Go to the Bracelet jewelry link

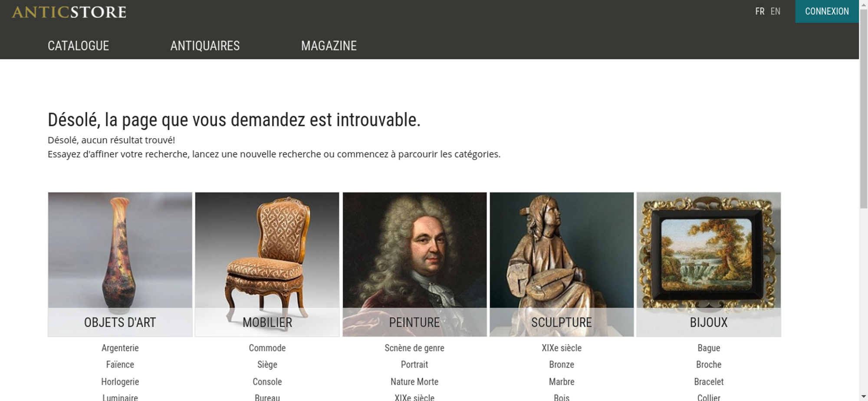point(709,382)
